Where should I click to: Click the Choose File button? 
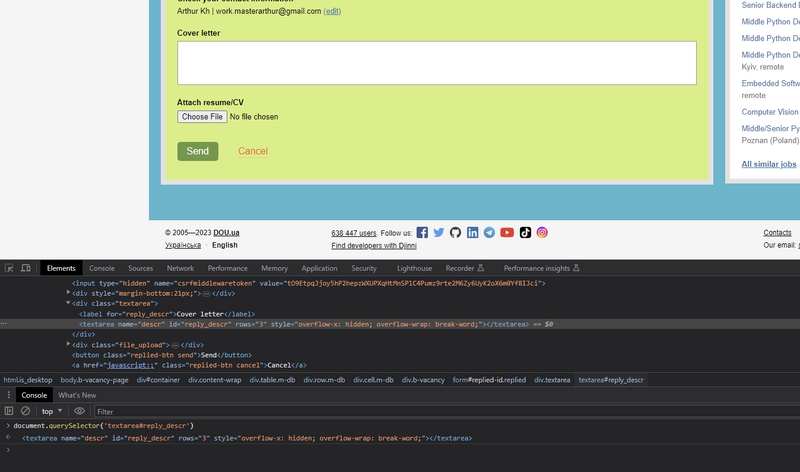coord(202,117)
